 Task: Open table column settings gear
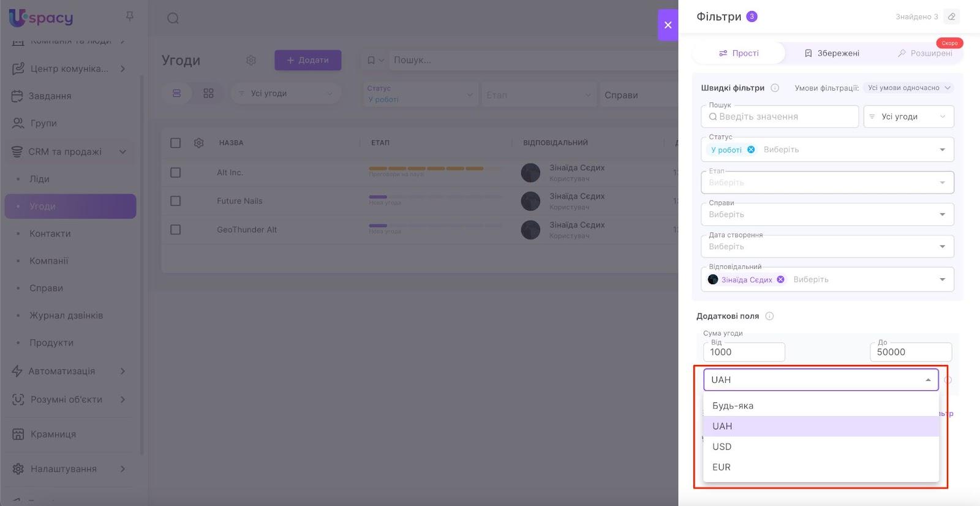tap(198, 143)
